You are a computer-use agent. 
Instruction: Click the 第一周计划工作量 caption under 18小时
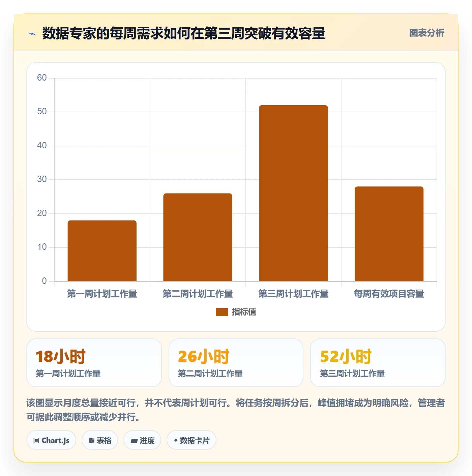pos(68,374)
